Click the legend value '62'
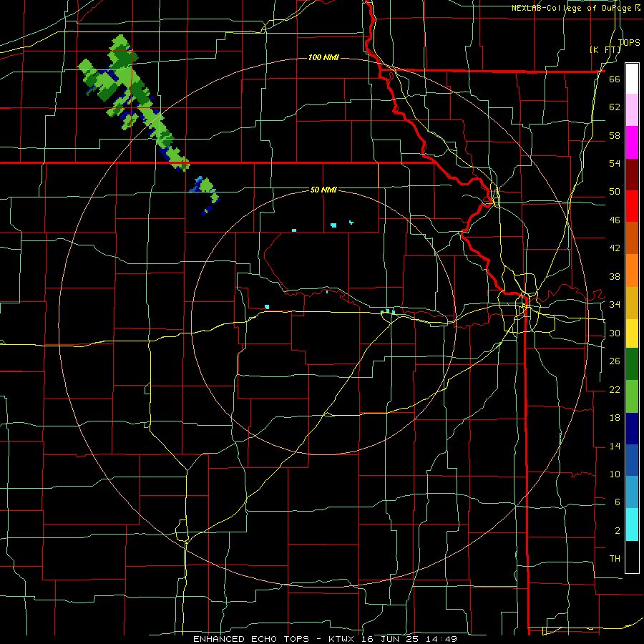644x644 pixels. (615, 107)
